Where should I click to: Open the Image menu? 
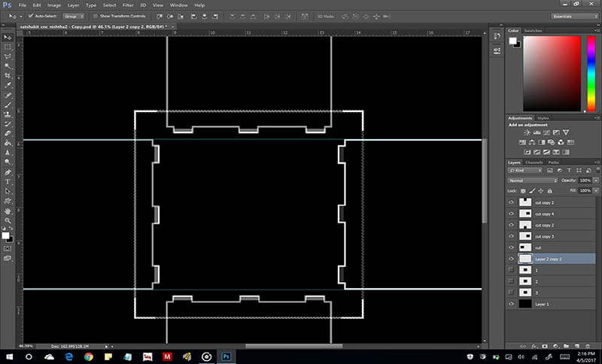pos(54,5)
